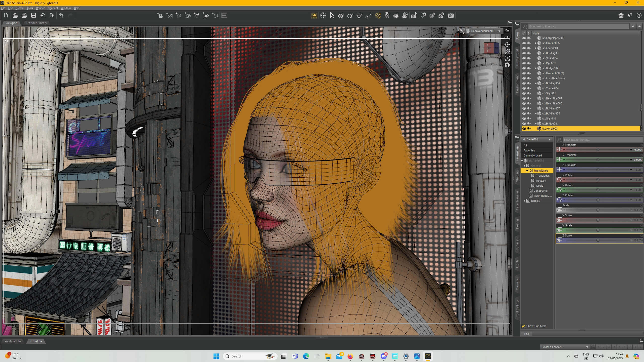Click the X Scale slider handle

point(598,220)
